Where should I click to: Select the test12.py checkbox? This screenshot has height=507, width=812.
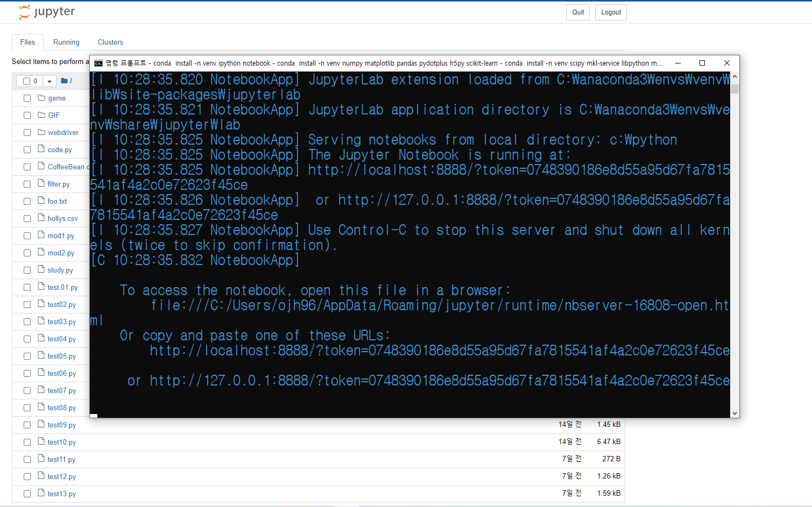point(27,477)
